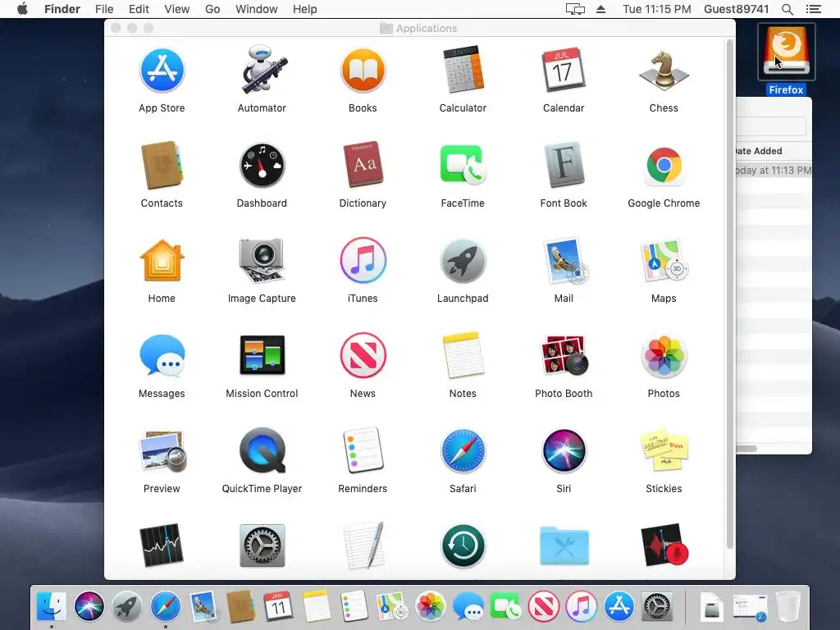Image resolution: width=840 pixels, height=630 pixels.
Task: Click the eject icon in menu bar
Action: tap(600, 9)
